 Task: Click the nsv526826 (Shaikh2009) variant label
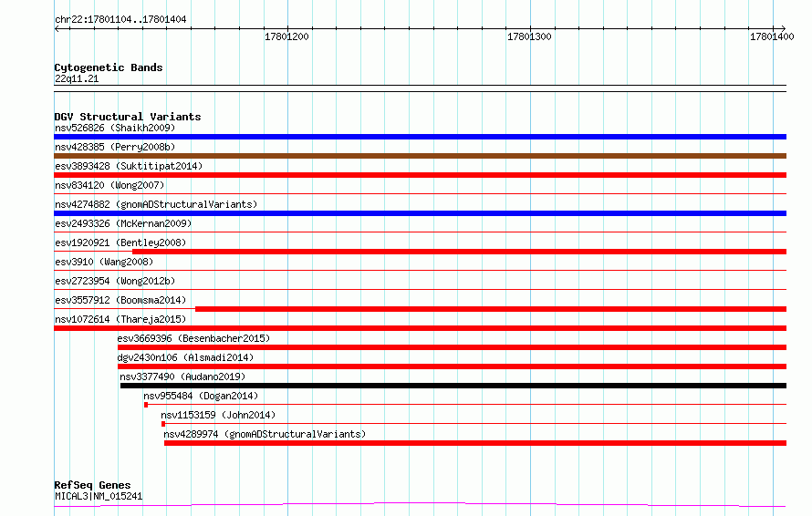[x=115, y=128]
